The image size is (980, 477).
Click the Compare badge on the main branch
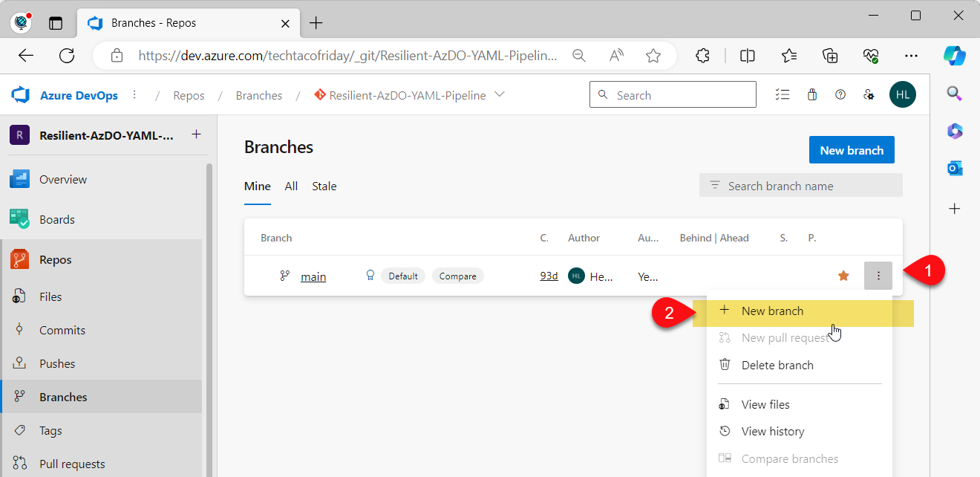pos(457,276)
